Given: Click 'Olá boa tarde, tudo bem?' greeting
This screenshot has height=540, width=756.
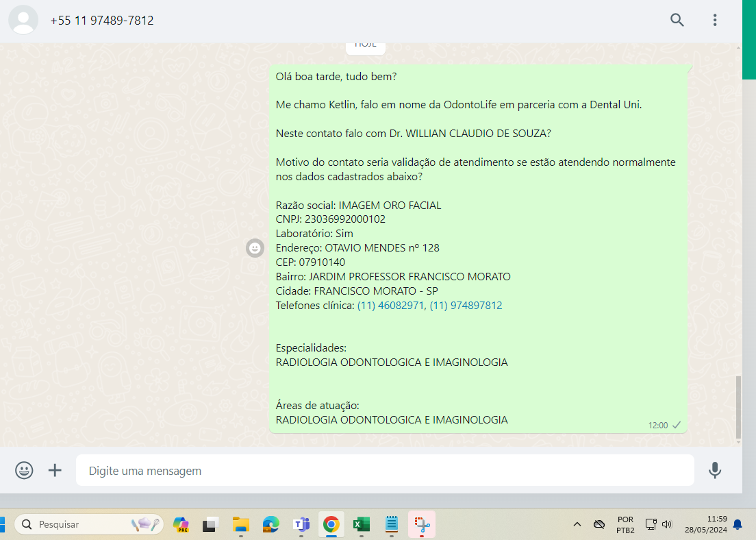Looking at the screenshot, I should (x=336, y=77).
